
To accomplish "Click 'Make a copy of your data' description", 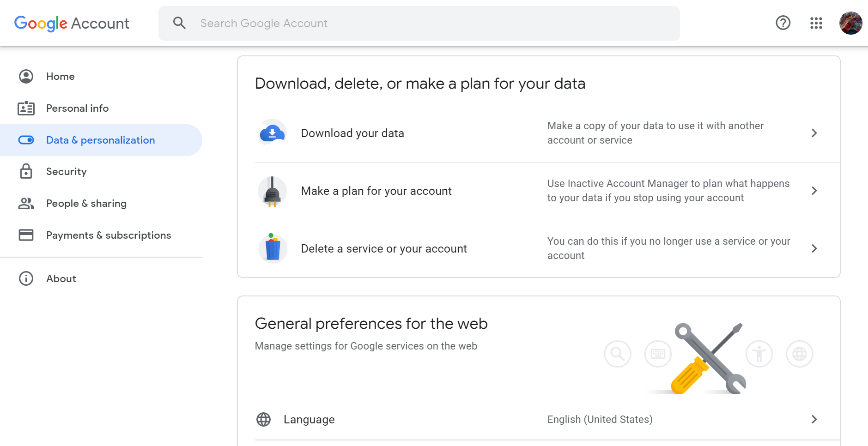I will pyautogui.click(x=656, y=133).
